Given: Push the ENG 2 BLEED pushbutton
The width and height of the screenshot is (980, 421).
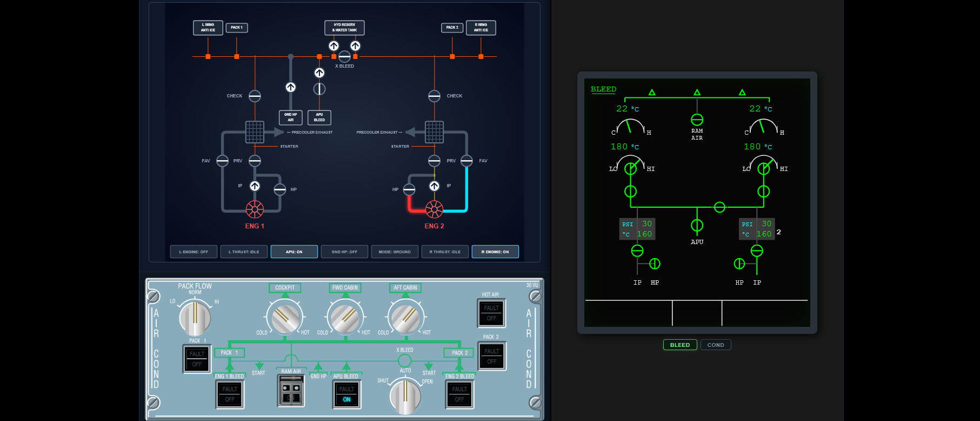Looking at the screenshot, I should pyautogui.click(x=459, y=394).
